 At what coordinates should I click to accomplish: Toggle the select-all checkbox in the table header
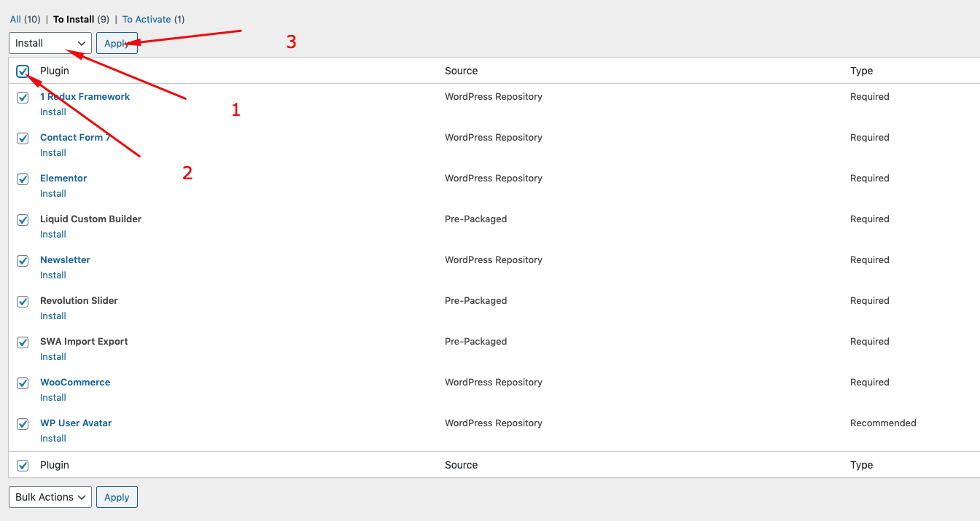click(x=23, y=71)
